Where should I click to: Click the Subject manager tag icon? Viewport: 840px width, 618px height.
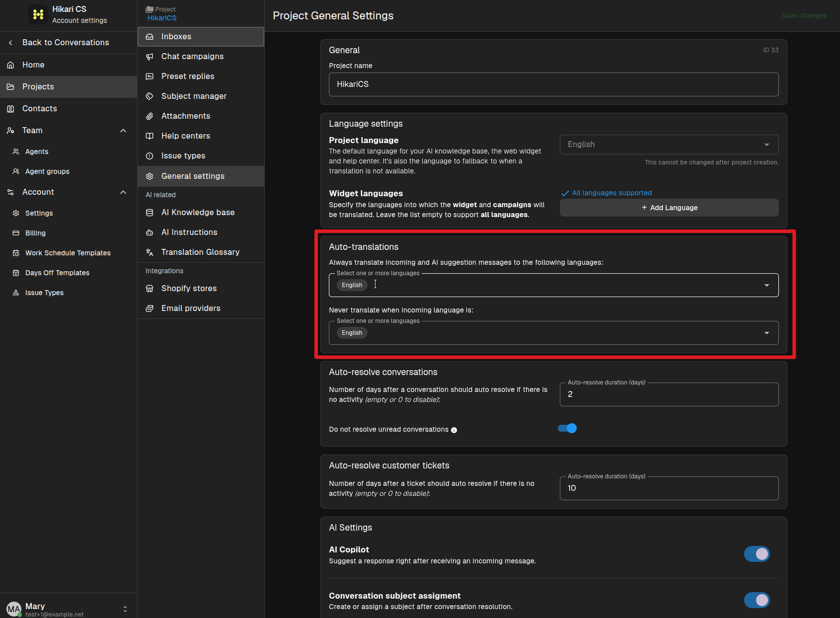pyautogui.click(x=150, y=96)
